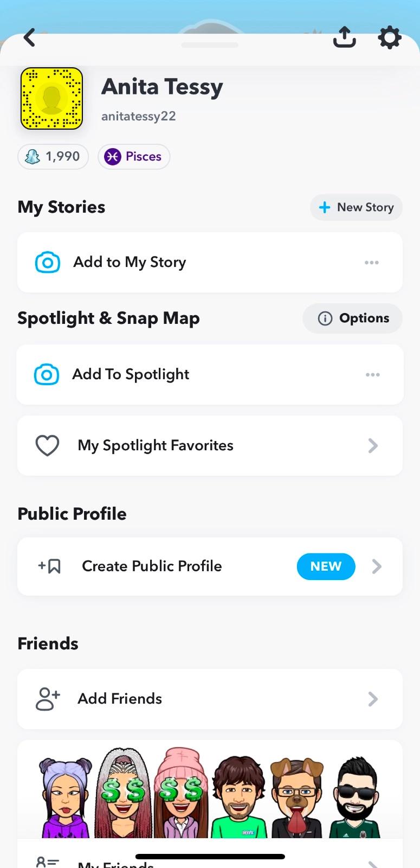Tap the Create Public Profile bookmark icon

click(x=50, y=566)
